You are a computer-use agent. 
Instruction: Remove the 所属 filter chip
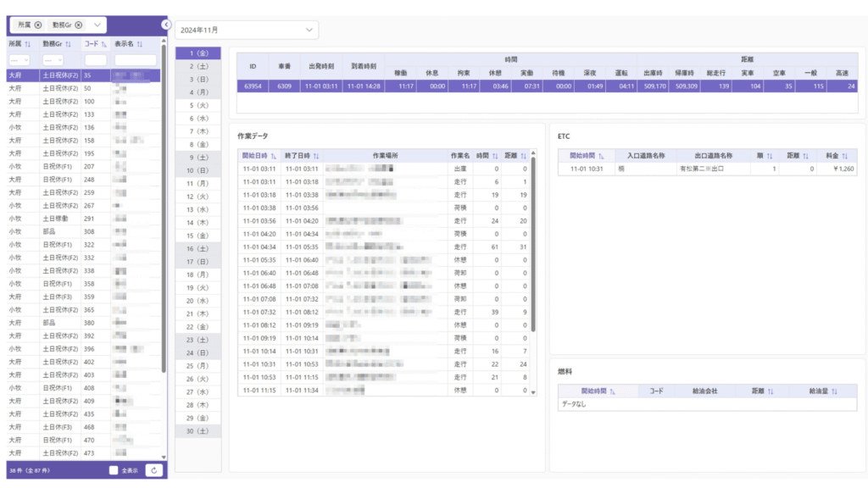[38, 25]
